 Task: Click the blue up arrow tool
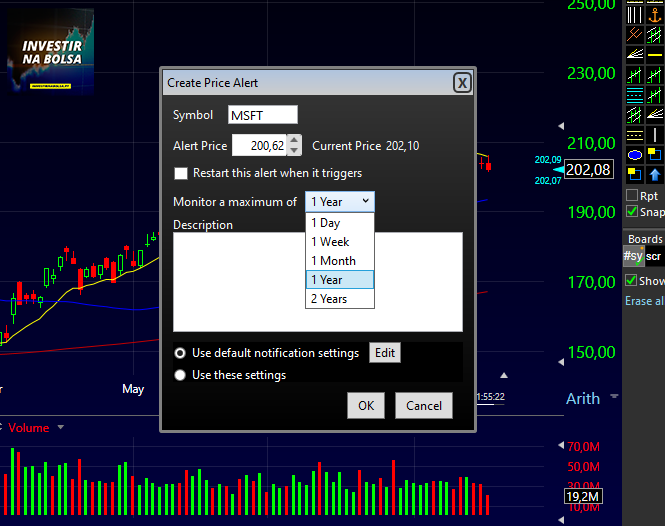654,174
